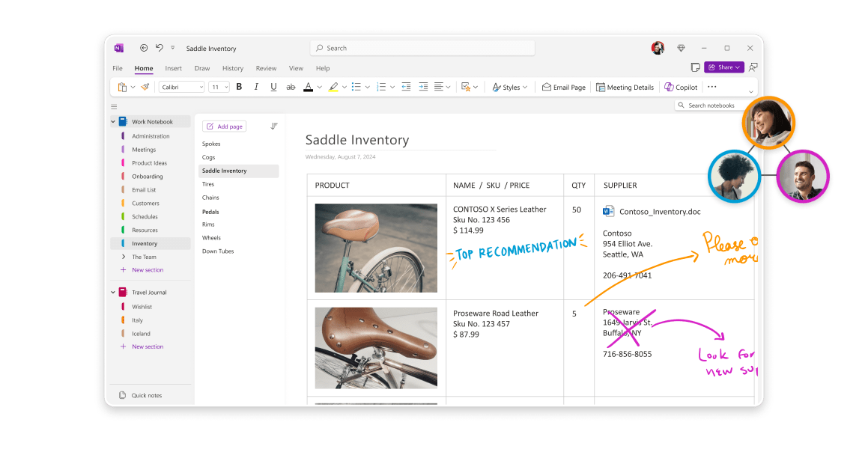868x449 pixels.
Task: Switch to the Draw tab
Action: (202, 68)
